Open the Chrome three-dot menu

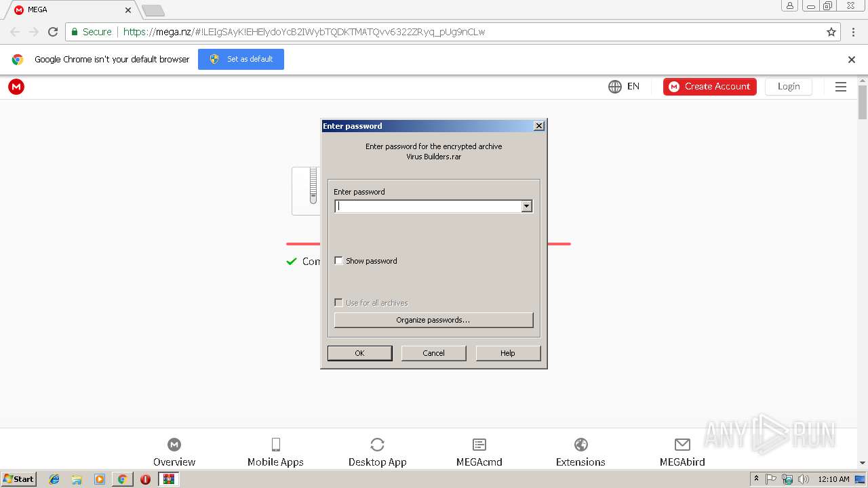853,32
